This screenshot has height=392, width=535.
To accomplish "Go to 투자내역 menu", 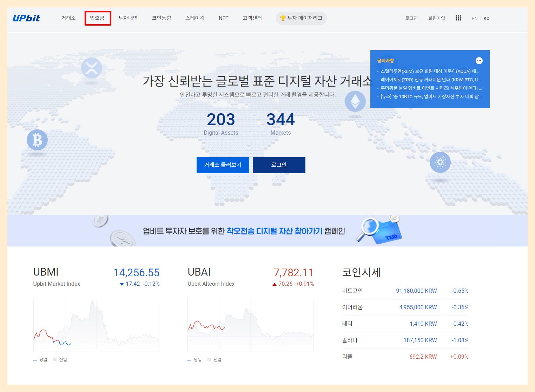I will [128, 18].
